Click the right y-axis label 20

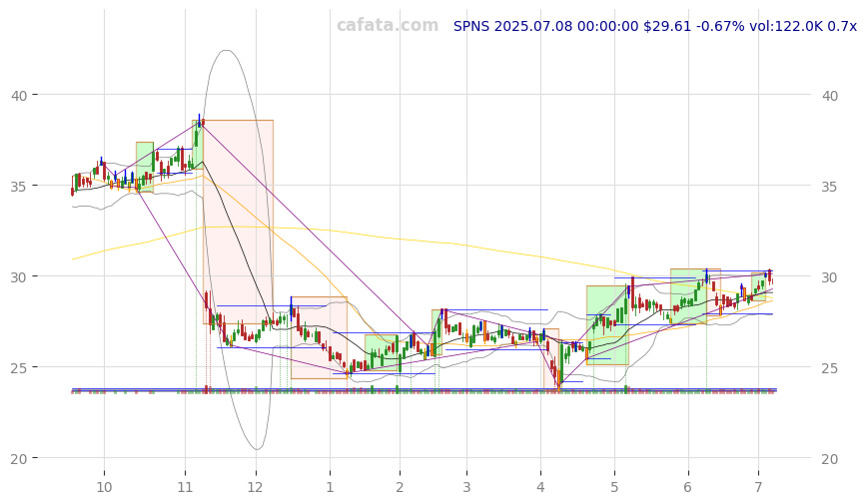(830, 459)
